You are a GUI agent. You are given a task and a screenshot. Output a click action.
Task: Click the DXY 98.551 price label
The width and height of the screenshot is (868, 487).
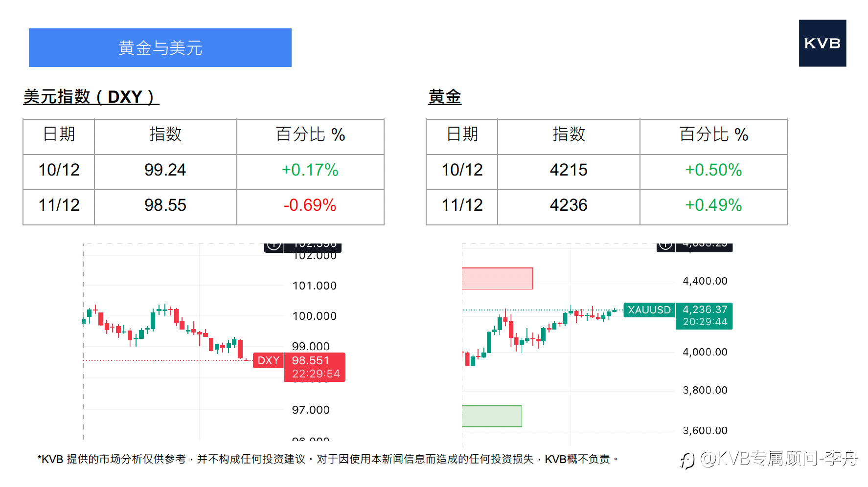315,367
